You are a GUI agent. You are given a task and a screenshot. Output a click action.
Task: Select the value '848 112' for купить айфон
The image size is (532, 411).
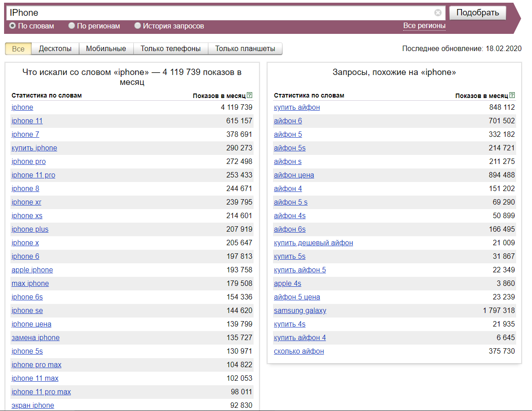coord(502,107)
